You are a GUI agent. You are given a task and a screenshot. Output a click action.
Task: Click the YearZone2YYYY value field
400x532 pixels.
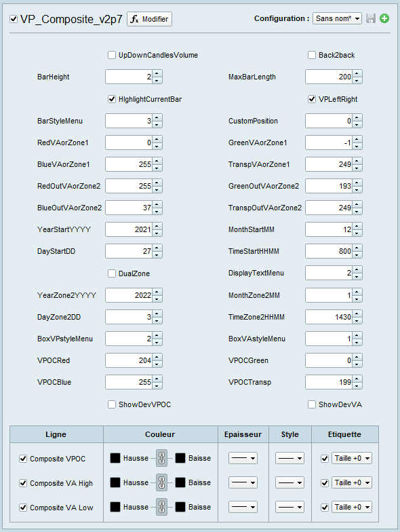[x=129, y=295]
